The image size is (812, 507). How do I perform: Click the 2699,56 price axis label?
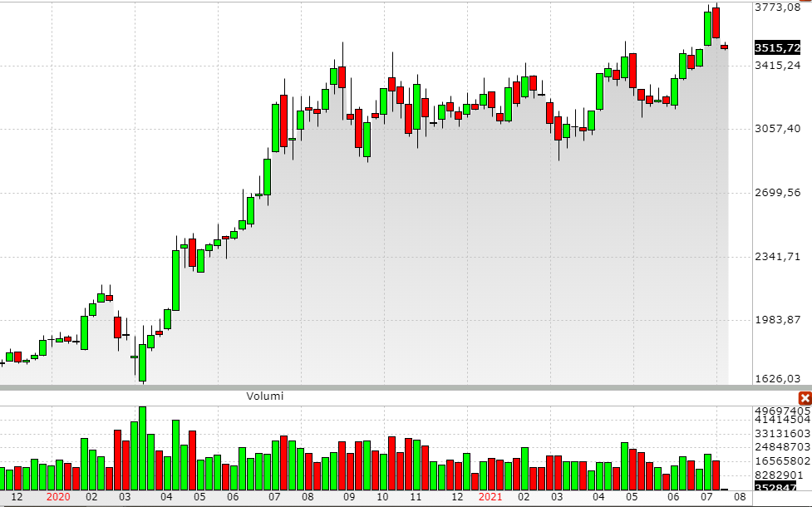pos(777,193)
